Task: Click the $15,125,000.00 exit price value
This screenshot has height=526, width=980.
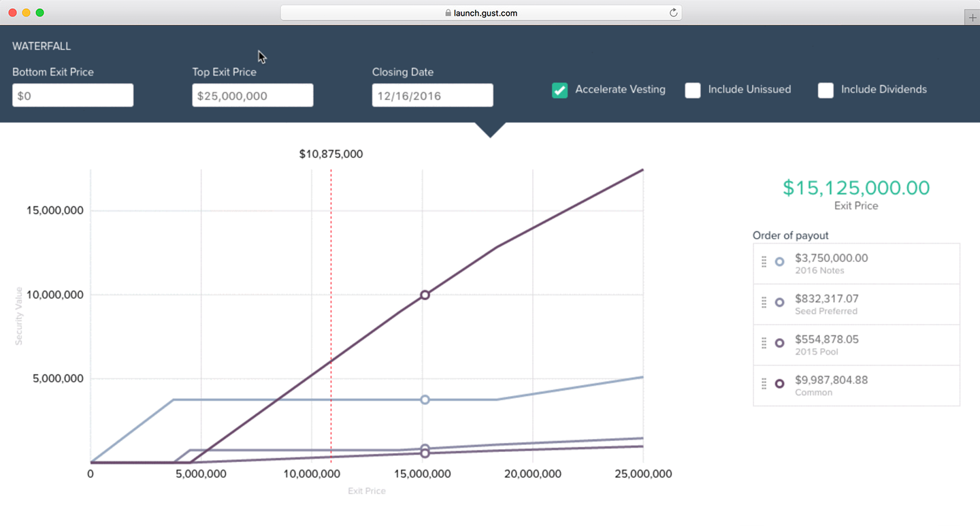Action: [856, 188]
